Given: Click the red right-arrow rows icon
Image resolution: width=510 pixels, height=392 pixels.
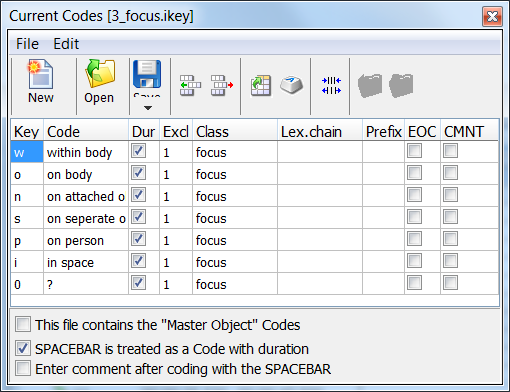Looking at the screenshot, I should [x=222, y=85].
